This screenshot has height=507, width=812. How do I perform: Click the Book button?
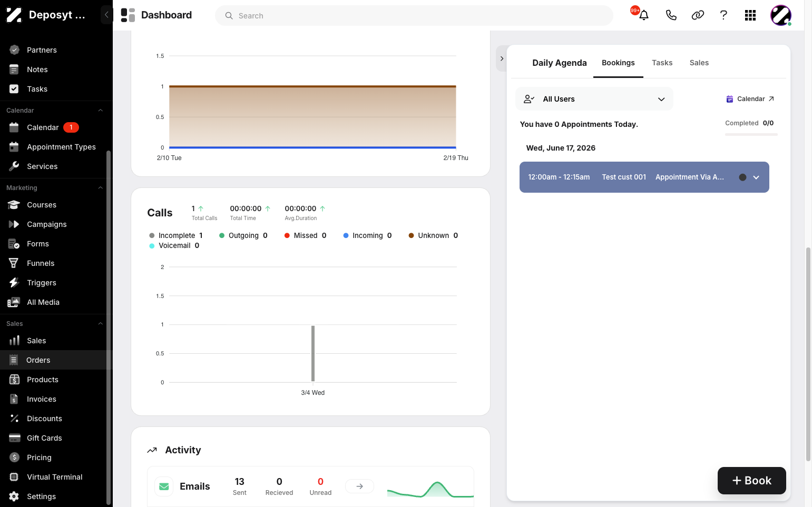coord(752,481)
